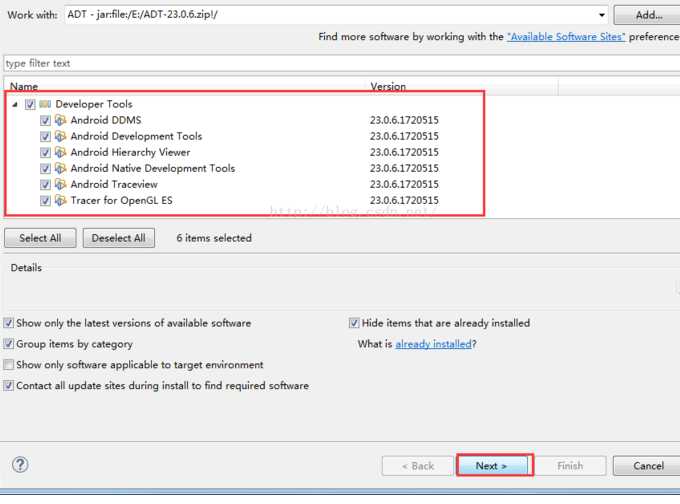This screenshot has height=504, width=680.
Task: Click the Android Traceview version number
Action: pyautogui.click(x=404, y=184)
